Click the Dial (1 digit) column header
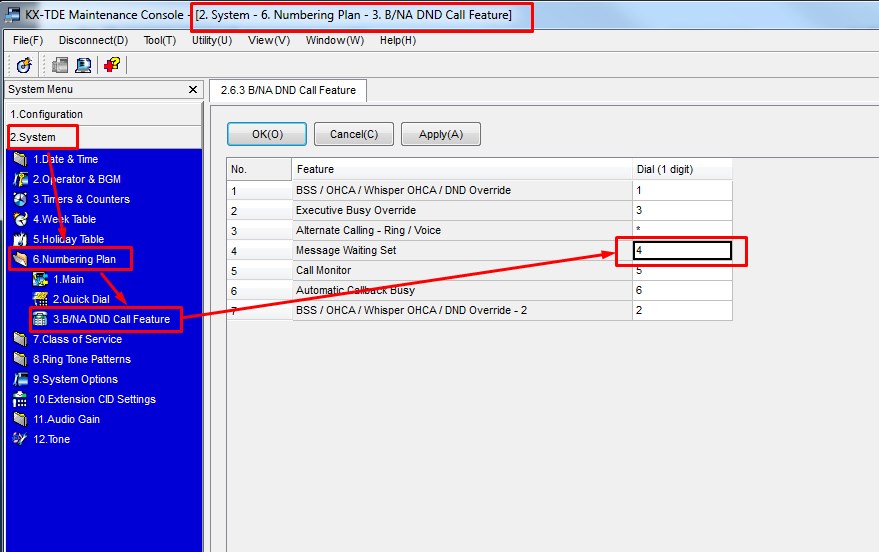Screen dimensions: 879x552 (682, 169)
